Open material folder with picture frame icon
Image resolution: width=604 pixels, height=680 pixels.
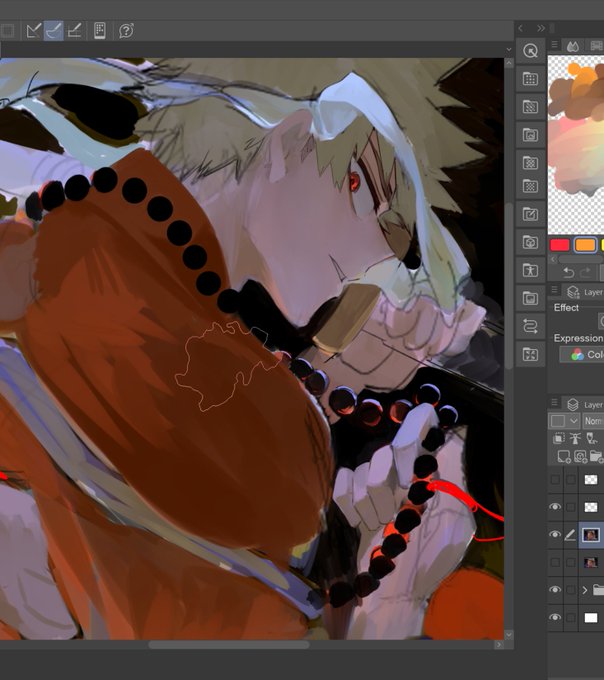pyautogui.click(x=530, y=135)
